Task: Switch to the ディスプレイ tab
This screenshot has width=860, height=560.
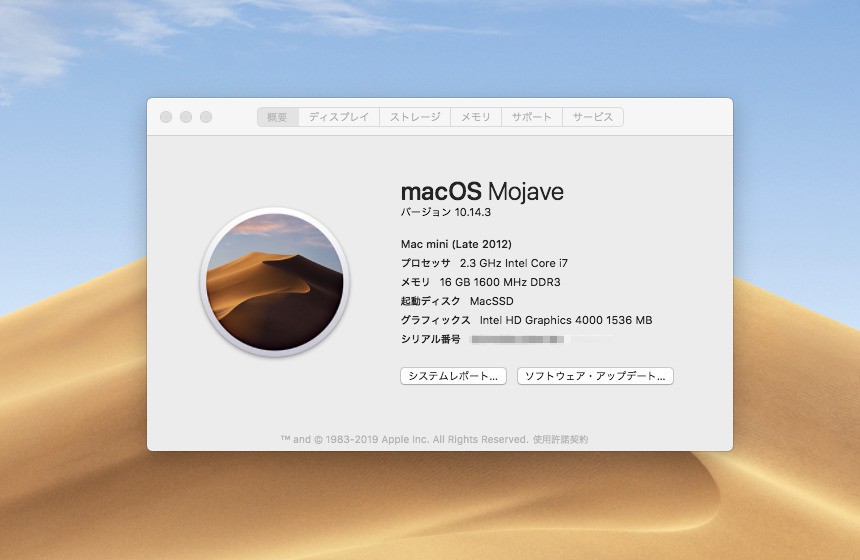Action: click(339, 117)
